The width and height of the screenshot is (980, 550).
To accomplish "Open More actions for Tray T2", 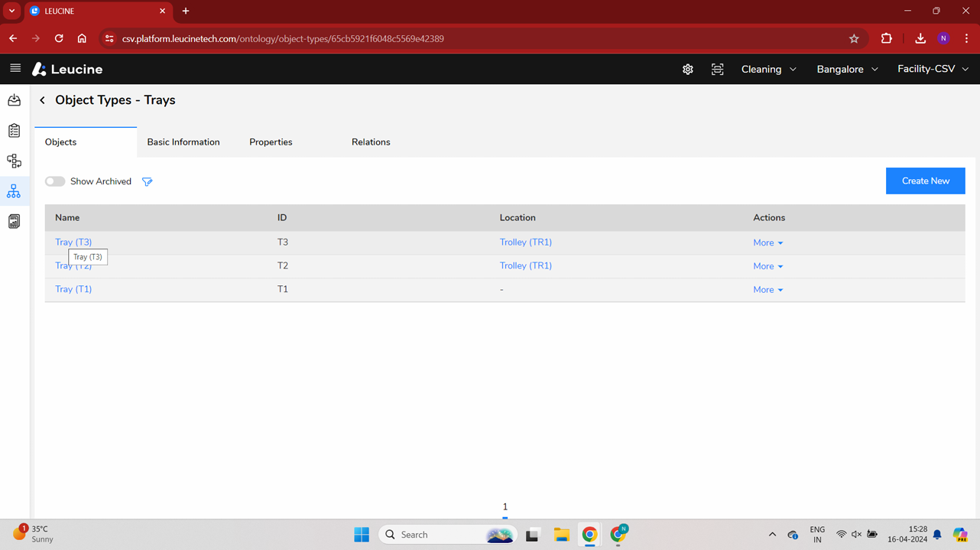I will [768, 266].
